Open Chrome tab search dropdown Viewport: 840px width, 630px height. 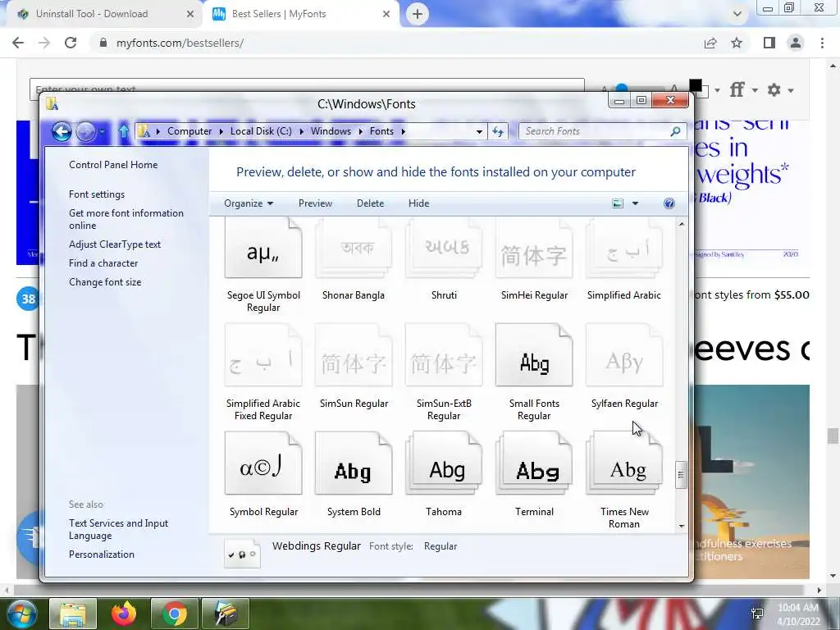point(737,14)
